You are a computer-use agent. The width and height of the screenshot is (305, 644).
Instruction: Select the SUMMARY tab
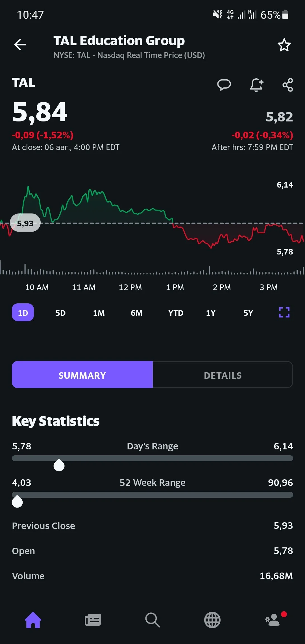tap(82, 375)
